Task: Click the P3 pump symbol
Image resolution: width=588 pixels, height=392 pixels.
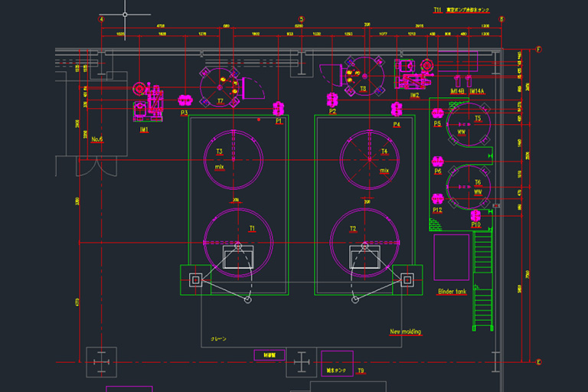Action: [184, 100]
